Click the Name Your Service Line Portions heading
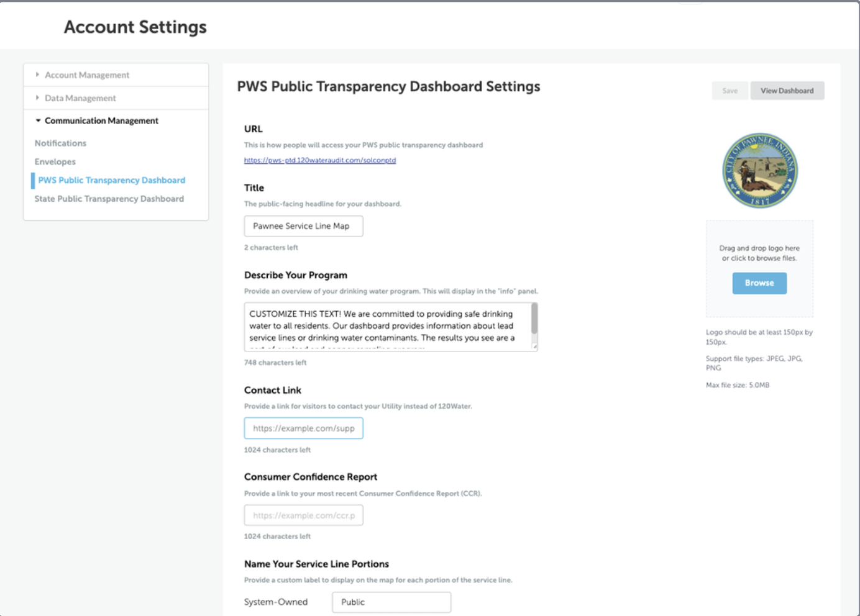This screenshot has height=616, width=860. (x=316, y=564)
